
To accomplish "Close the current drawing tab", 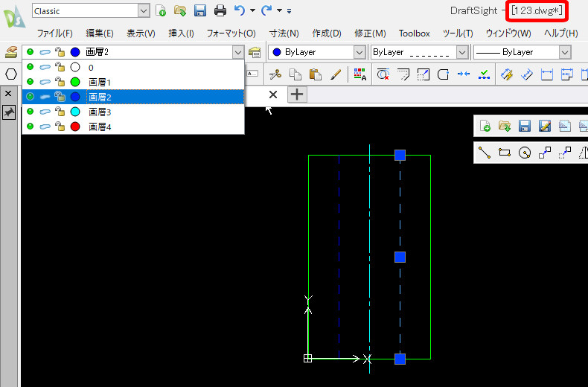I will [273, 95].
